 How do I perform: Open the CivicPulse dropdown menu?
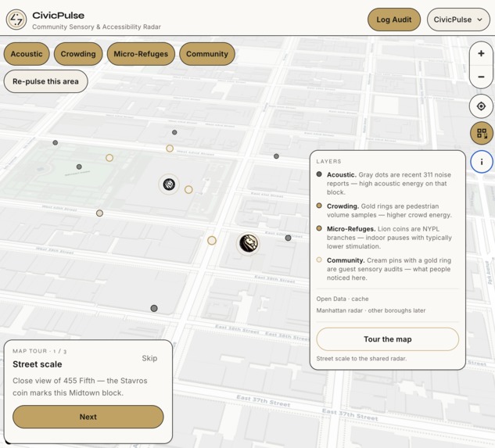point(458,20)
